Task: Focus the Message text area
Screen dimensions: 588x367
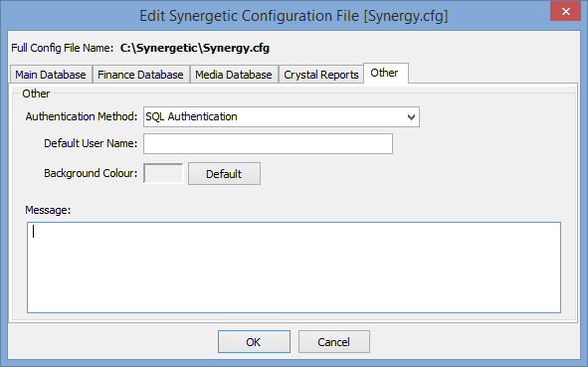Action: pyautogui.click(x=294, y=268)
